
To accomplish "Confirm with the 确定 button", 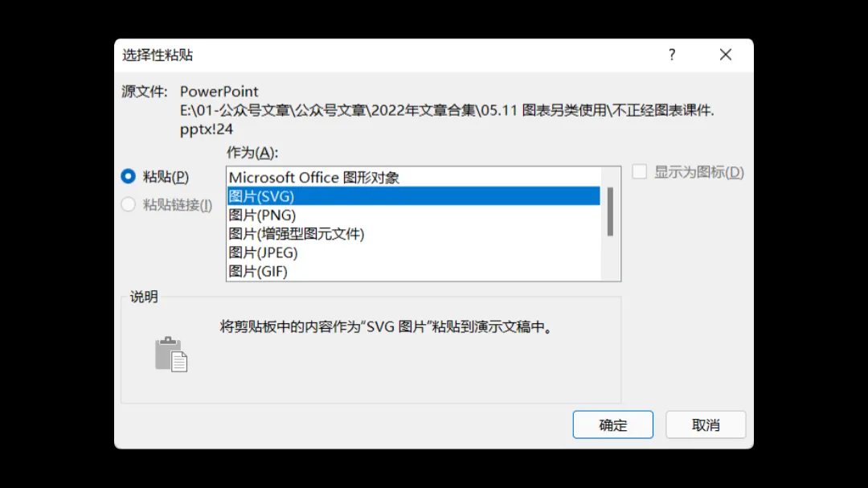I will (x=612, y=424).
